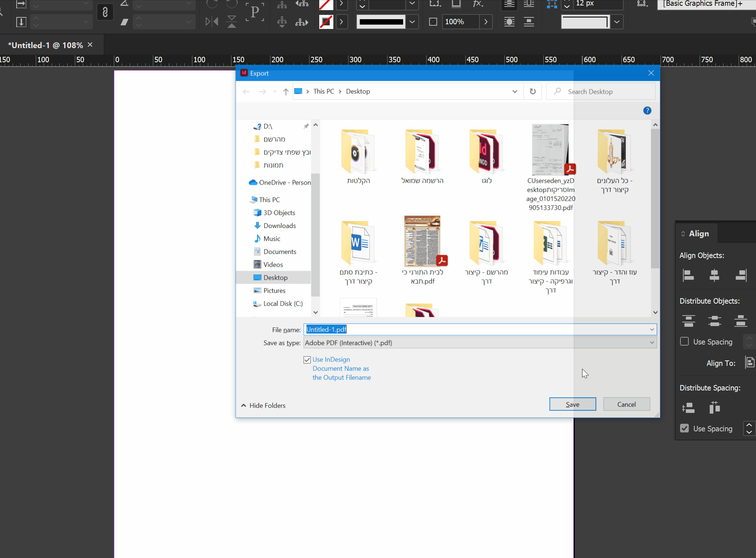
Task: Click Align right edges icon
Action: 741,275
